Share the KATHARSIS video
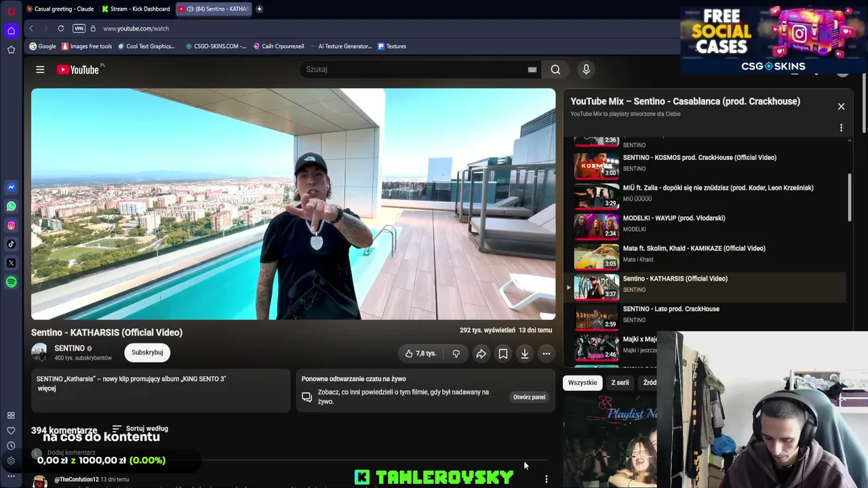Image resolution: width=868 pixels, height=488 pixels. pyautogui.click(x=481, y=354)
